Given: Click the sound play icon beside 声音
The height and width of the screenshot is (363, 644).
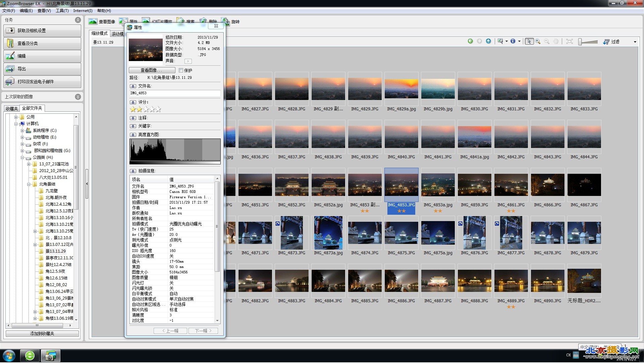Looking at the screenshot, I should pyautogui.click(x=188, y=61).
